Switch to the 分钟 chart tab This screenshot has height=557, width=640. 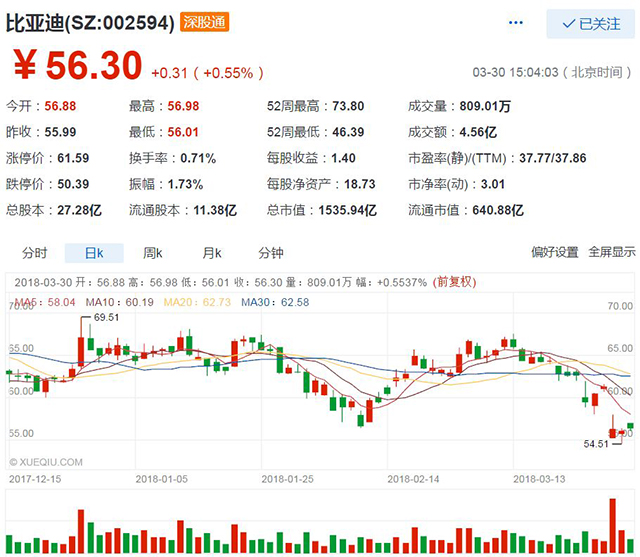click(271, 253)
